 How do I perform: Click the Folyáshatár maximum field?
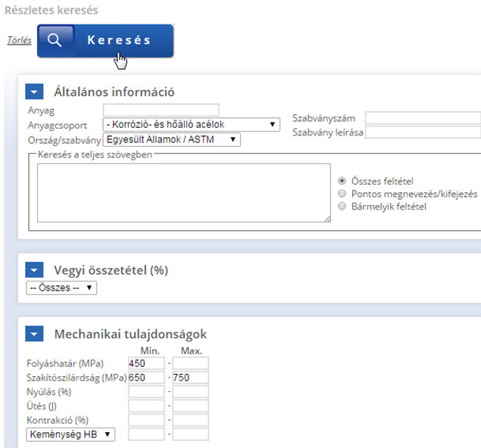click(x=190, y=363)
